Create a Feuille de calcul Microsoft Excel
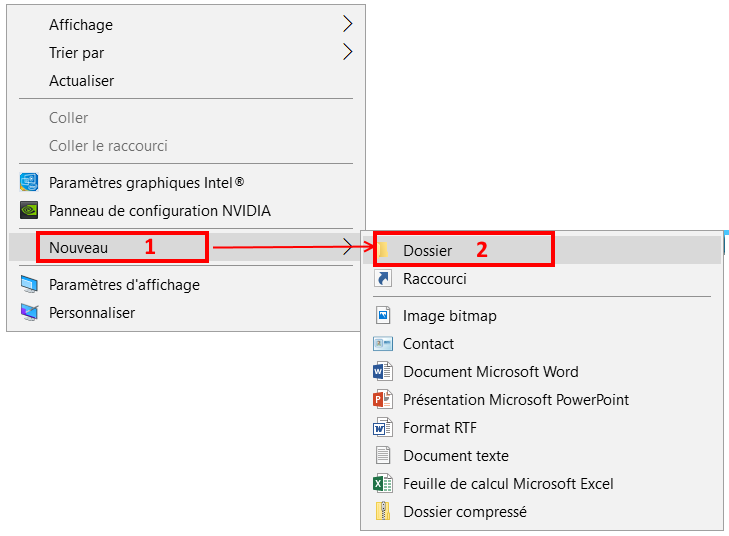This screenshot has height=536, width=729. point(542,483)
